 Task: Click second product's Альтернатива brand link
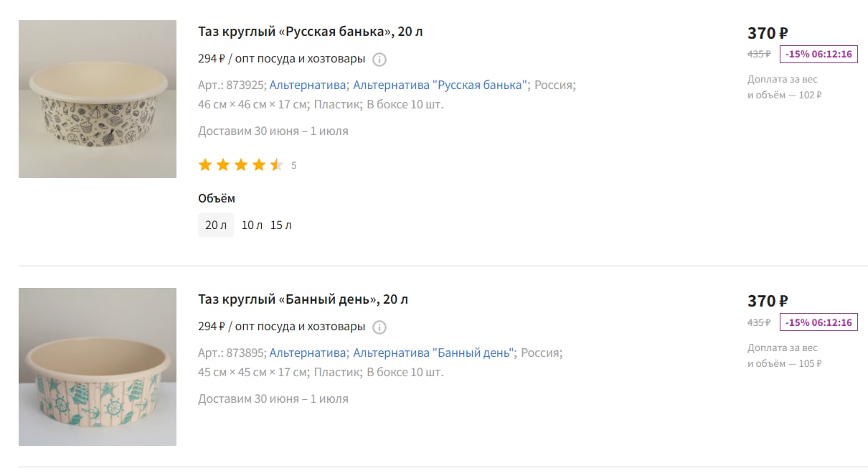pos(308,353)
